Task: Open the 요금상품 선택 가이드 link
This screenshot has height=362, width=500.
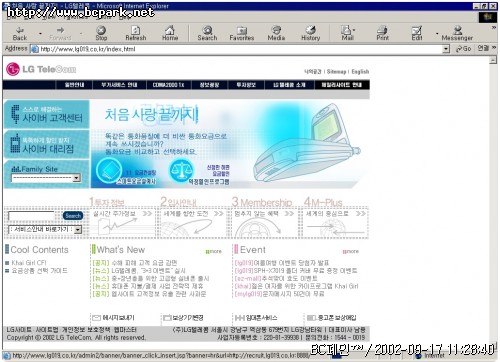Action: 39,271
